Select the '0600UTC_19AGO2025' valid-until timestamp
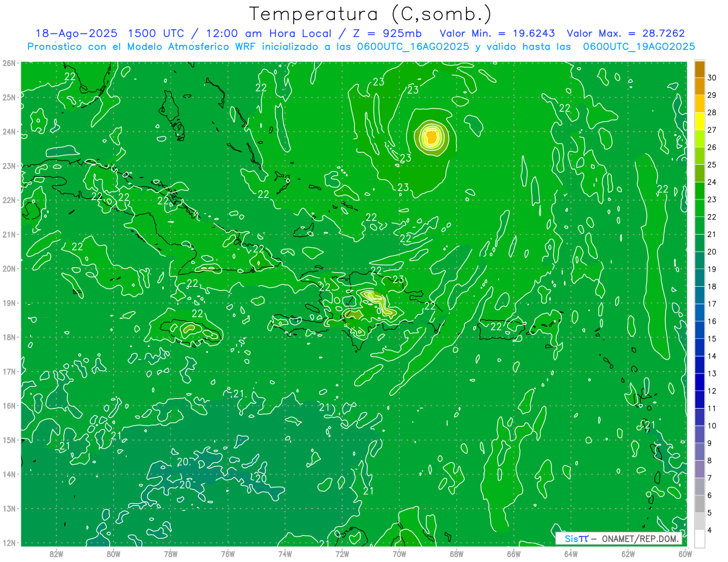The image size is (728, 562). (x=639, y=47)
